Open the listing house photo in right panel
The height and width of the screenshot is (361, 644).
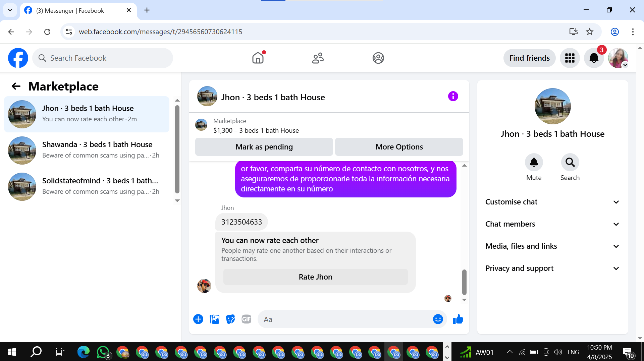[552, 107]
